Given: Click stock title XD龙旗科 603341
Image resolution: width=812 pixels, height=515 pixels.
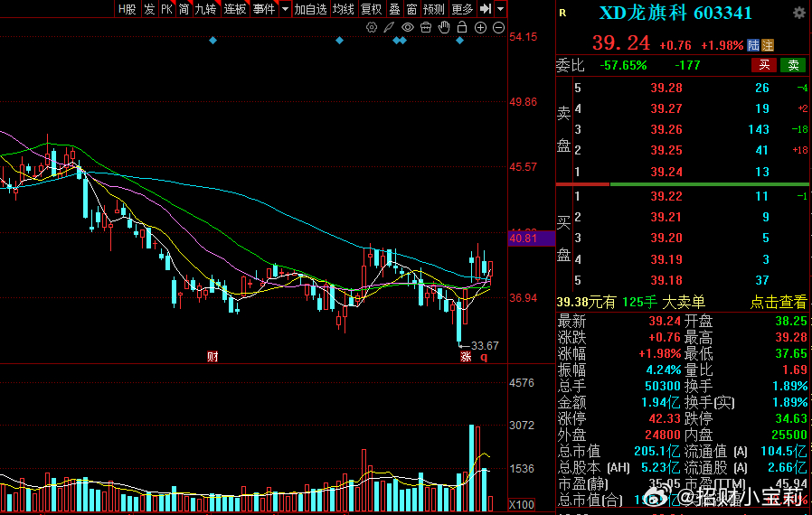Looking at the screenshot, I should [675, 14].
